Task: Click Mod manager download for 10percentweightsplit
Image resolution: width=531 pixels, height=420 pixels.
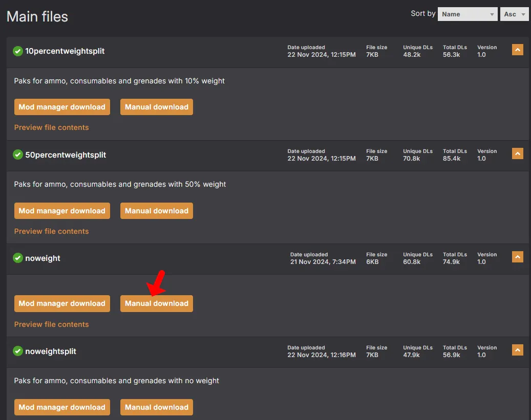Action: [x=62, y=107]
